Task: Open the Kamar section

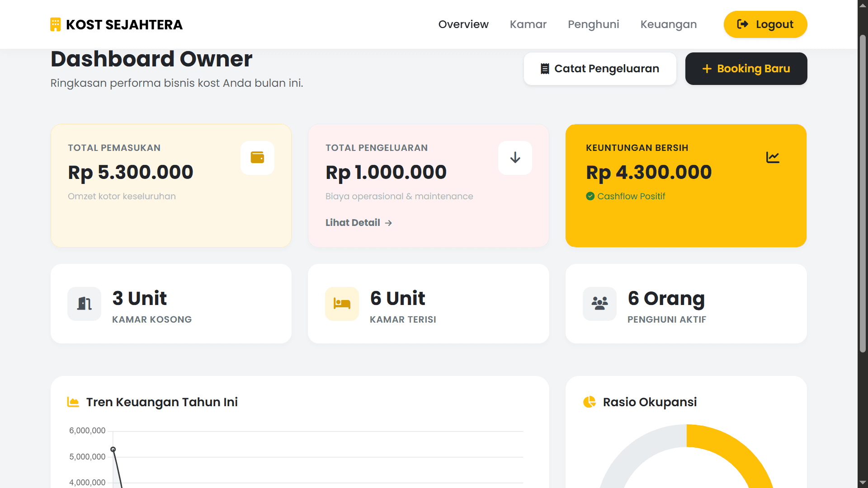Action: pos(528,24)
